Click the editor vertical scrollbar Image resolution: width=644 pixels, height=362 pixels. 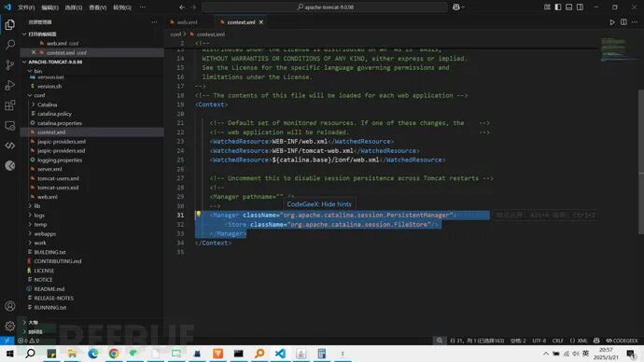pyautogui.click(x=641, y=162)
